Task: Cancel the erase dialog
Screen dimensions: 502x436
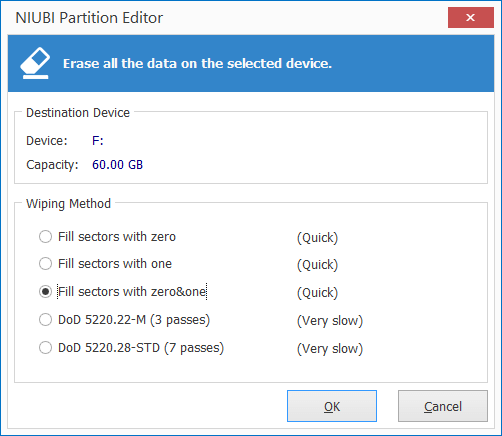Action: point(443,406)
